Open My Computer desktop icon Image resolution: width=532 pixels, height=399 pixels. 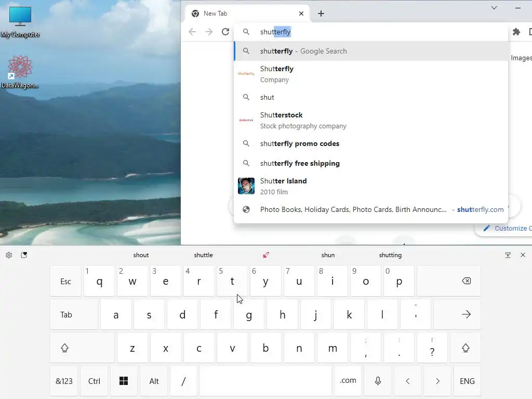point(20,21)
